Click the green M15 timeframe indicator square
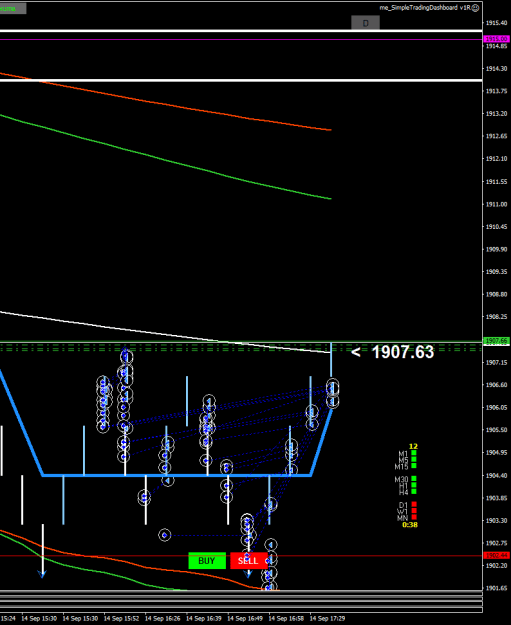Viewport: 511px width, 625px height. click(414, 466)
